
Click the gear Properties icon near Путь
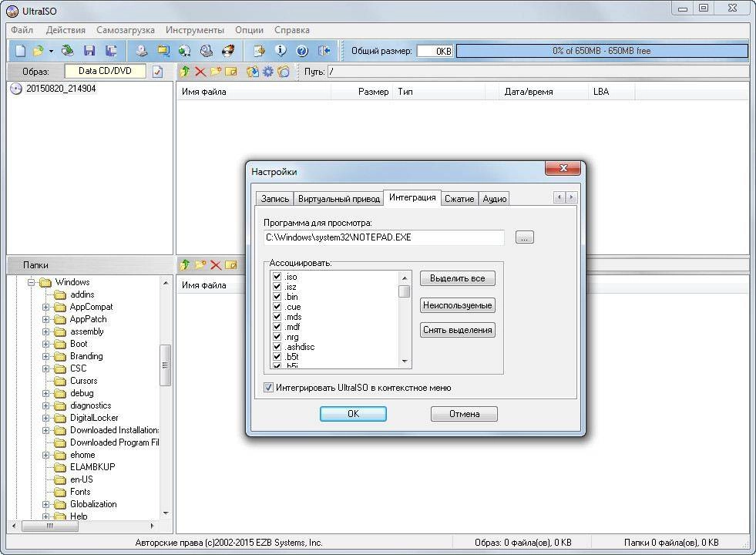pos(268,72)
